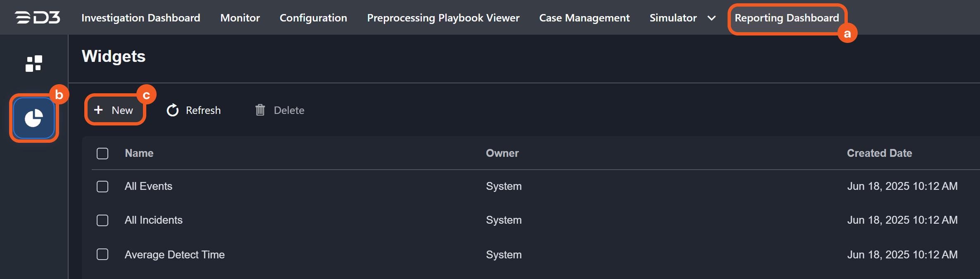980x279 pixels.
Task: Toggle the select-all checkbox in header
Action: [x=102, y=154]
